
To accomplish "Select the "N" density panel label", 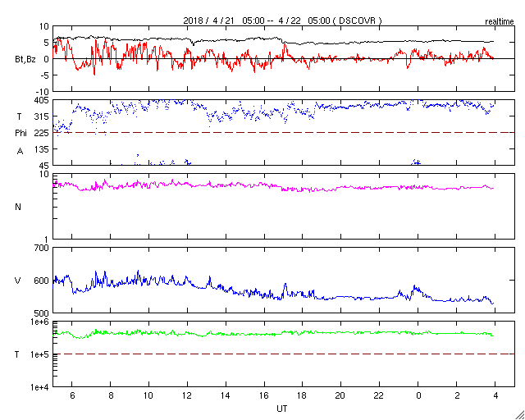I will click(18, 207).
